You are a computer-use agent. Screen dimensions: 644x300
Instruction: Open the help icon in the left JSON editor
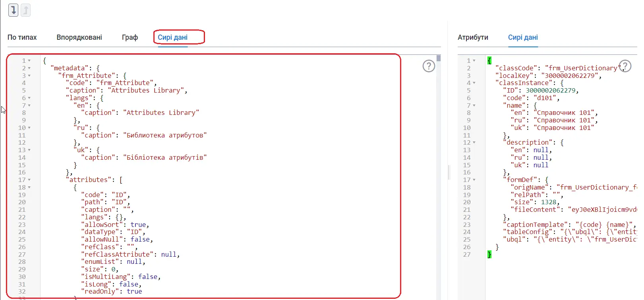429,66
